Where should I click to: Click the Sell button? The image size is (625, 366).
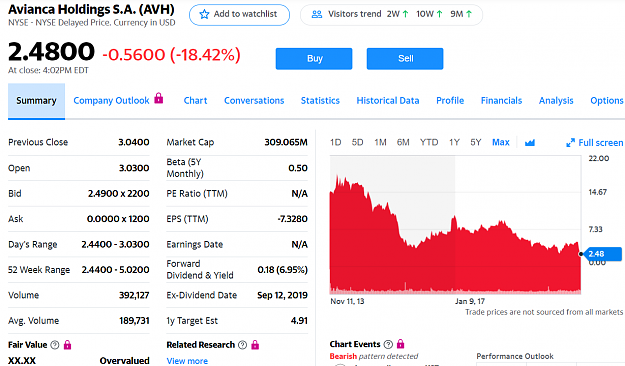click(x=405, y=59)
